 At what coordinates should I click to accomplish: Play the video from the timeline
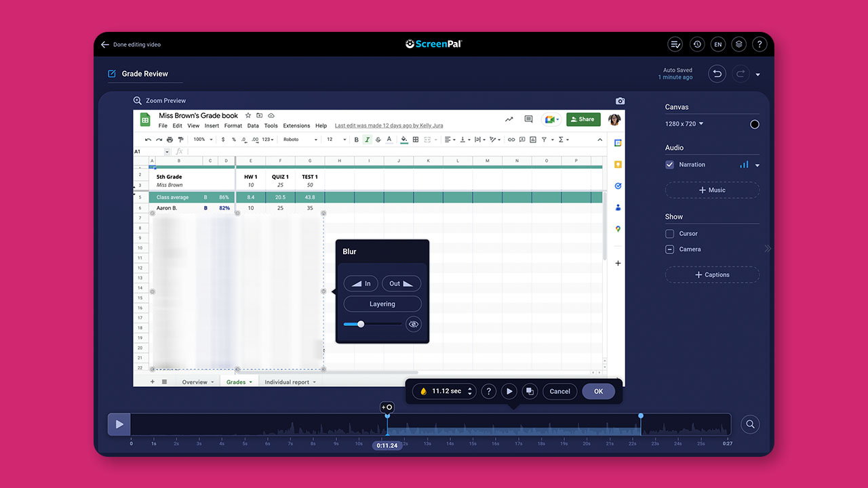pos(119,424)
